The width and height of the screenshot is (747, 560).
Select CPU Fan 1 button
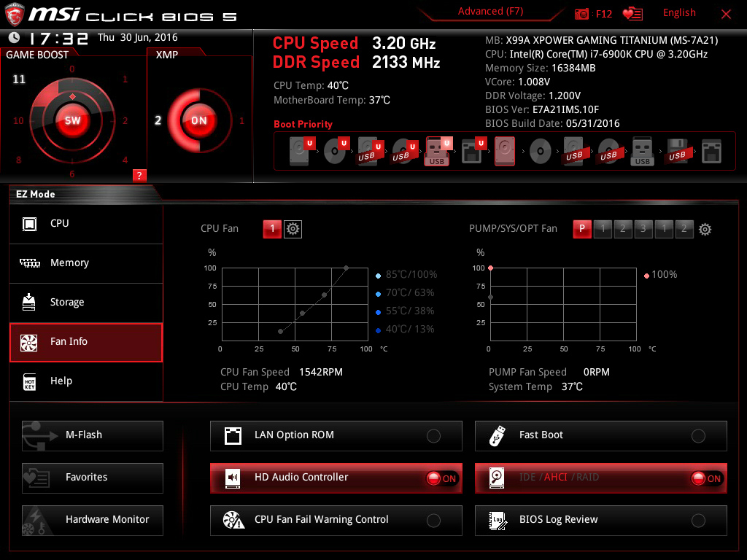(x=272, y=229)
